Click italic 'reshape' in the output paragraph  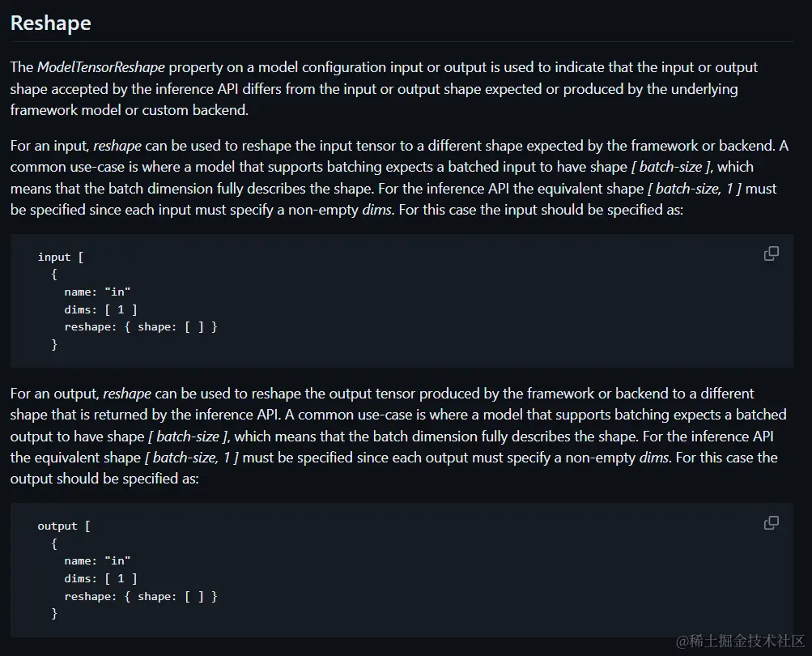(x=127, y=394)
